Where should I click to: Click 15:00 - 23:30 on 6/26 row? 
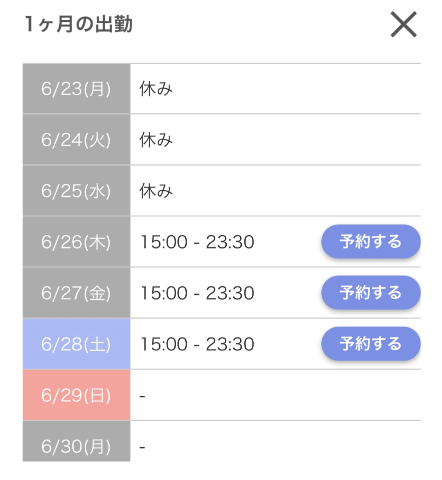coord(197,242)
